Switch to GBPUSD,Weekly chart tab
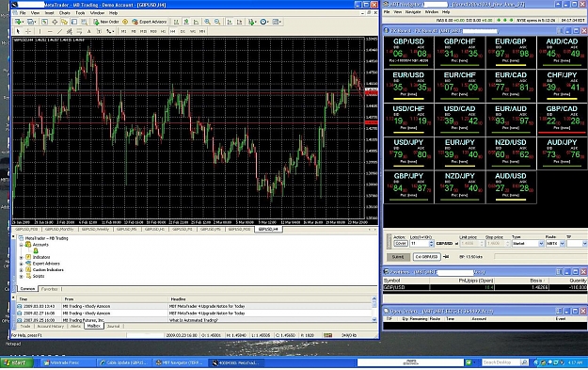The height and width of the screenshot is (370, 588). point(95,229)
